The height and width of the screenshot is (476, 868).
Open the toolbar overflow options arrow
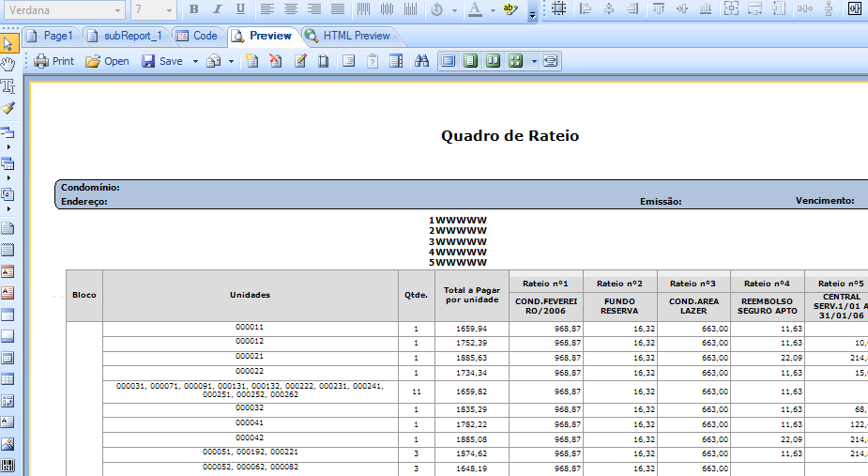pos(533,15)
